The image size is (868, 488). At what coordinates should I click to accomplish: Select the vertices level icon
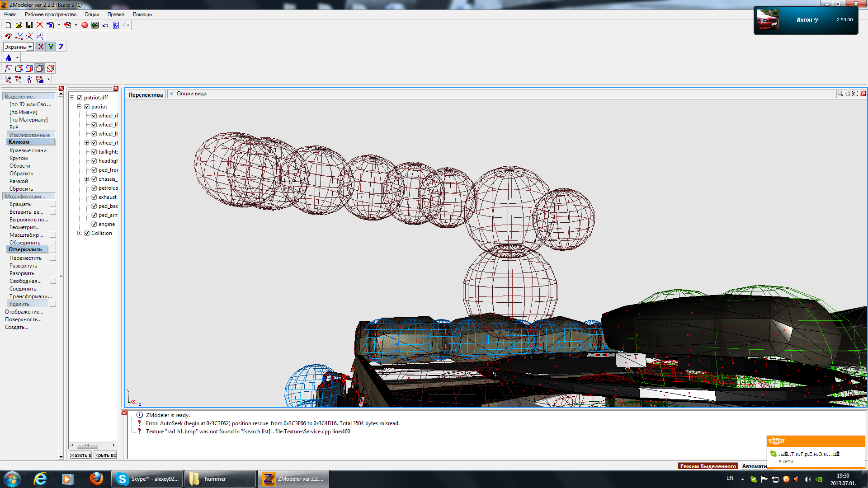[8, 69]
